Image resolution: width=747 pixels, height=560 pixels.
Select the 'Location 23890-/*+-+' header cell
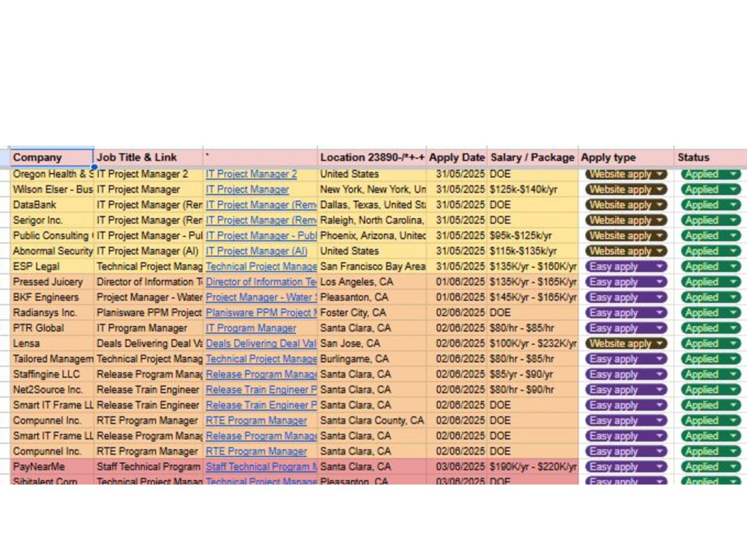point(371,158)
